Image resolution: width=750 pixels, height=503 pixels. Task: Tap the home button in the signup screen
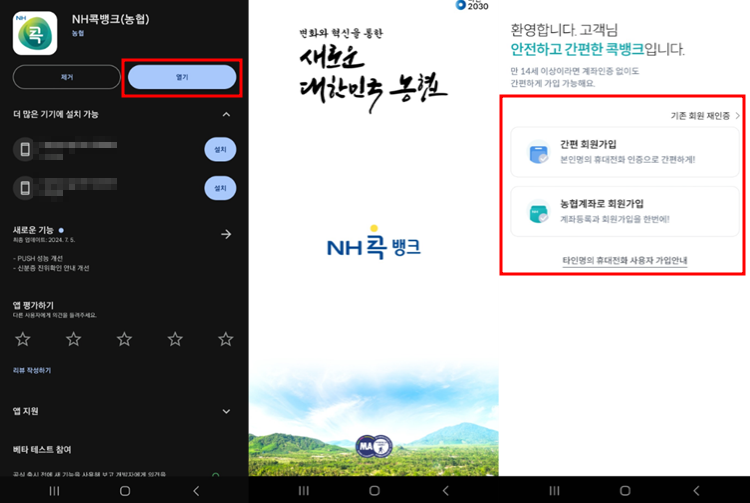tap(625, 491)
